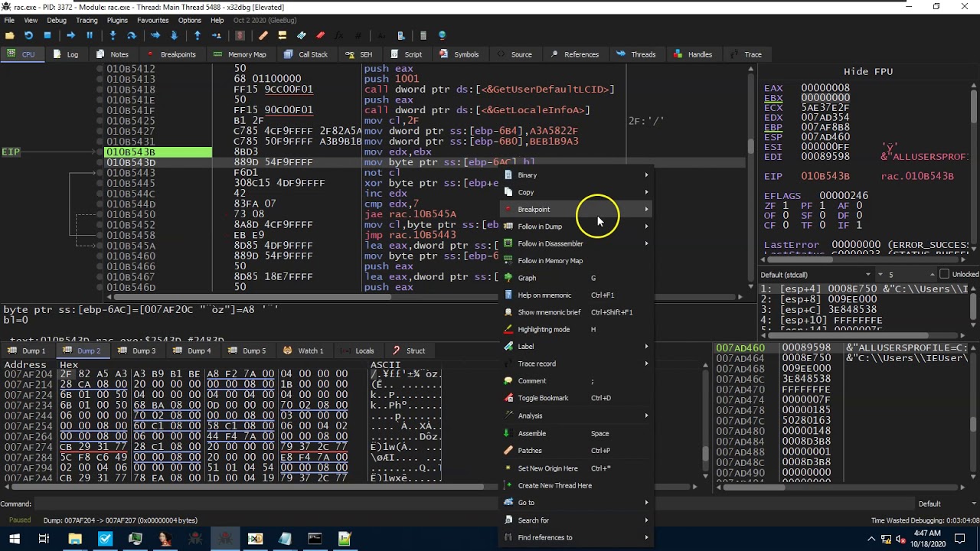Click the Step Into toolbar icon
This screenshot has width=980, height=551.
pyautogui.click(x=113, y=35)
